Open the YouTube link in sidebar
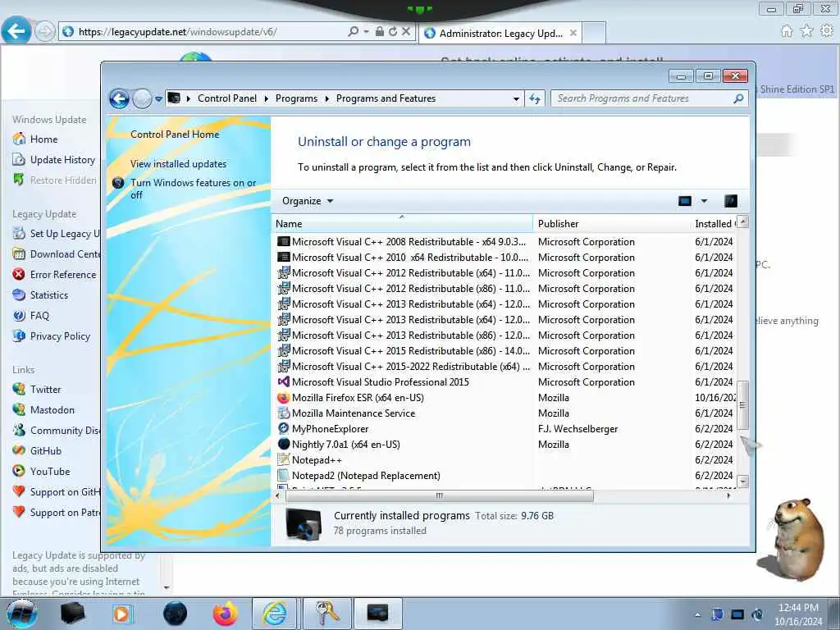The height and width of the screenshot is (630, 840). [x=50, y=472]
